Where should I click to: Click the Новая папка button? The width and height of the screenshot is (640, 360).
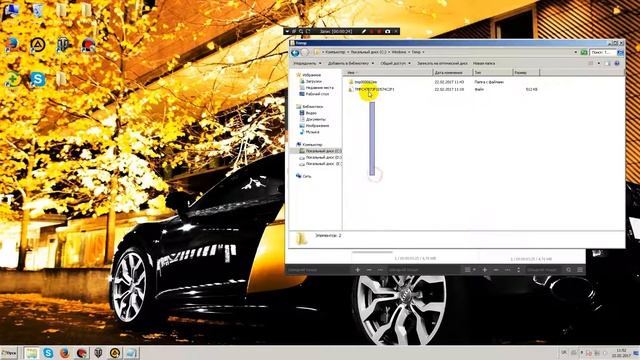(484, 63)
